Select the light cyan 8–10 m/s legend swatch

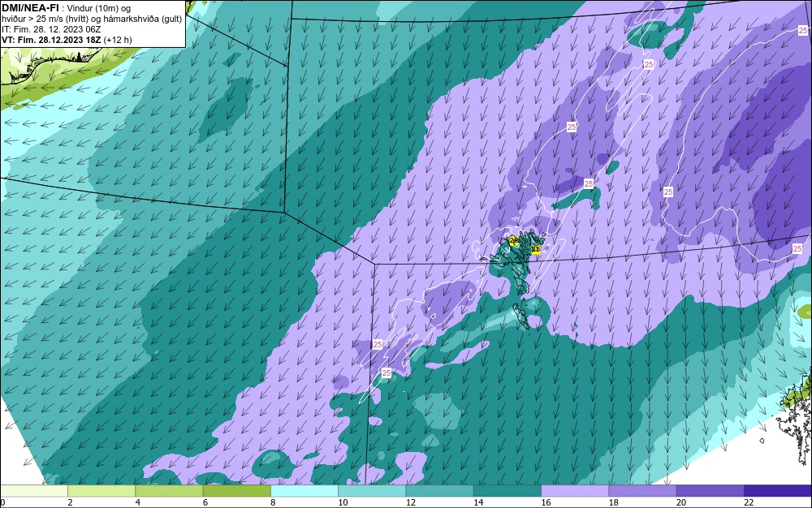tap(304, 491)
